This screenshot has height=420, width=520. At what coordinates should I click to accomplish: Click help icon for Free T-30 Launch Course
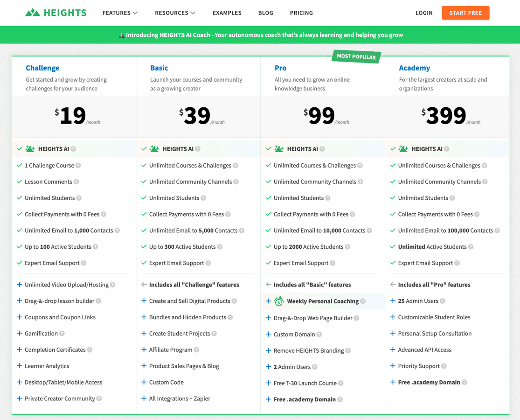[x=341, y=383]
